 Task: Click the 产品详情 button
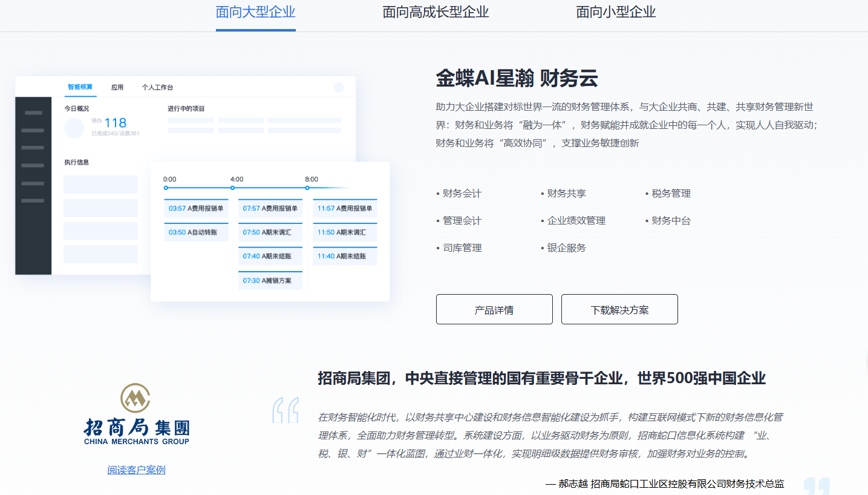tap(494, 310)
